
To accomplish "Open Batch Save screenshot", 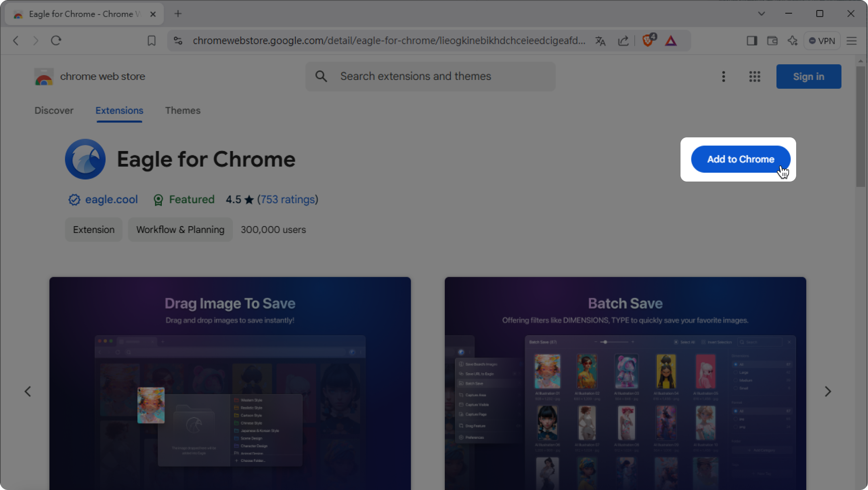I will coord(625,383).
